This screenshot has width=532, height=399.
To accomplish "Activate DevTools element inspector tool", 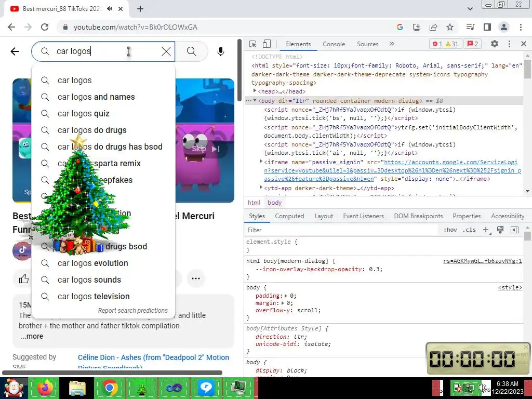I will [x=253, y=44].
